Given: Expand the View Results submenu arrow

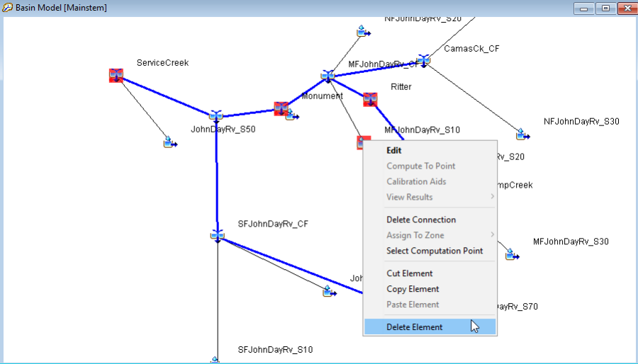Looking at the screenshot, I should point(491,197).
